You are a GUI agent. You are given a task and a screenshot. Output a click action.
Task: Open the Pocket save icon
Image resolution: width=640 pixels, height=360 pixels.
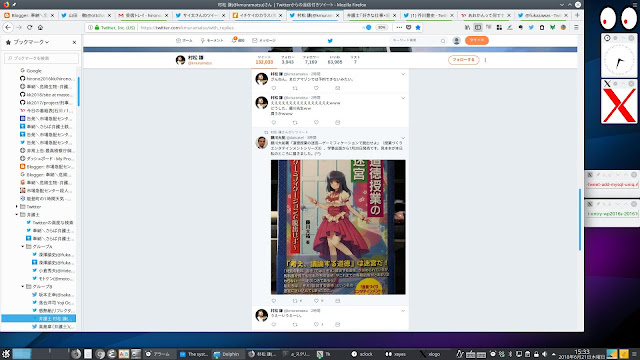409,27
